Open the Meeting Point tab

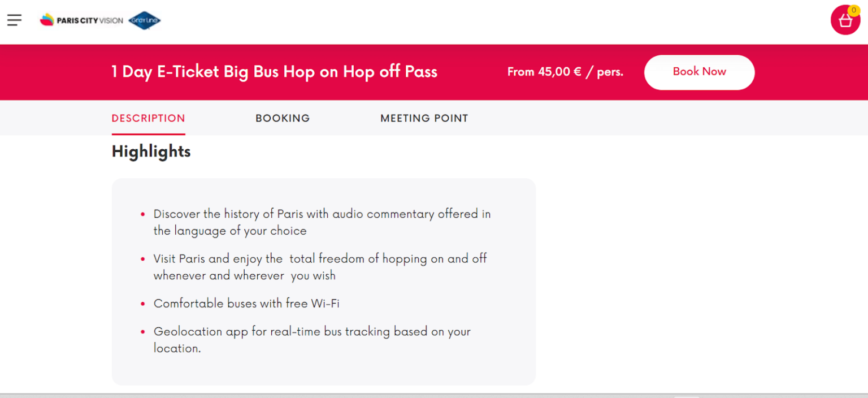coord(424,118)
